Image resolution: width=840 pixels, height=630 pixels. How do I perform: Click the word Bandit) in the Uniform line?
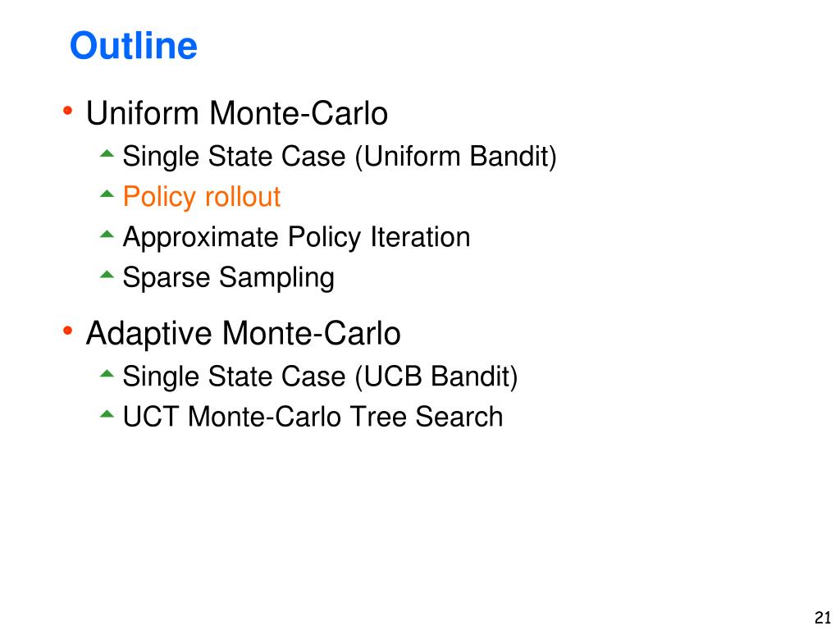pos(514,157)
